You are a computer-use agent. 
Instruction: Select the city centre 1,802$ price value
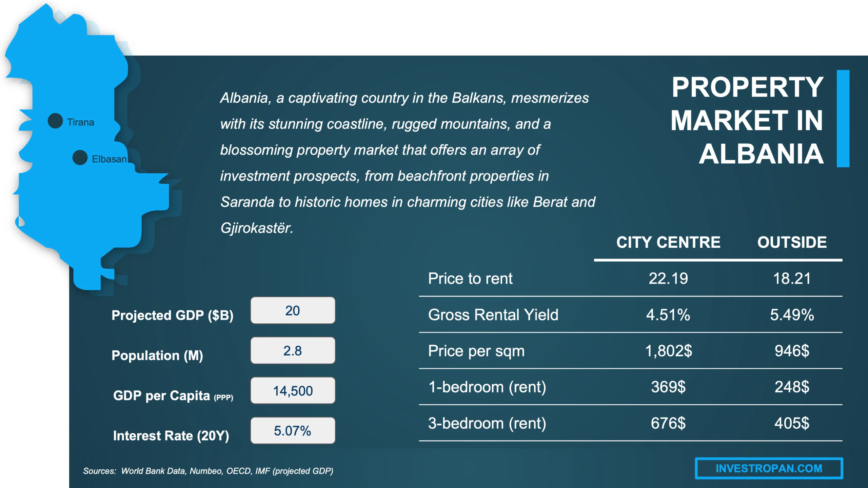668,351
